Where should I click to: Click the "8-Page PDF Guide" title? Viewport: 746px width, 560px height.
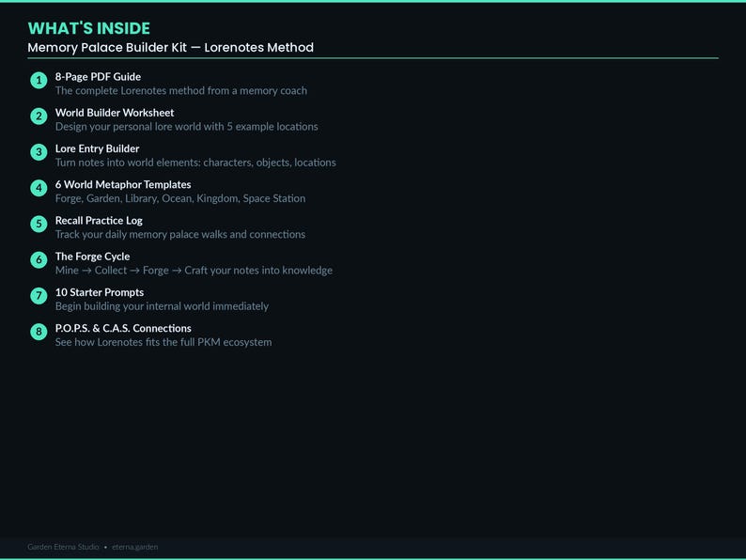[98, 77]
